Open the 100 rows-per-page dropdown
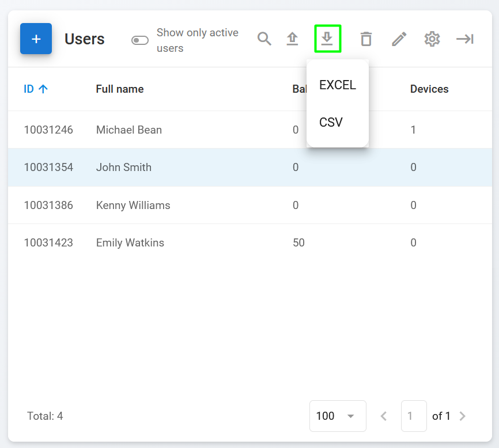The height and width of the screenshot is (448, 499). pos(338,416)
